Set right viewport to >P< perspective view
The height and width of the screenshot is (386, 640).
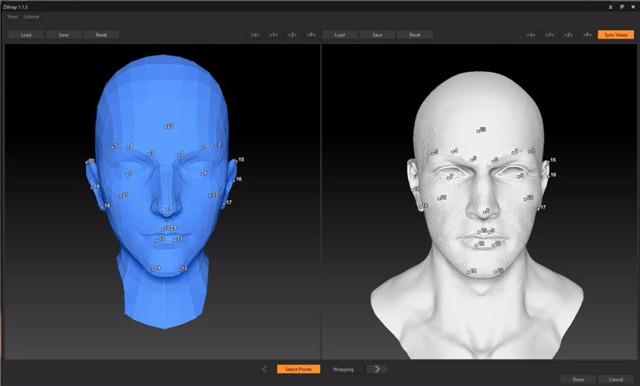click(x=587, y=35)
